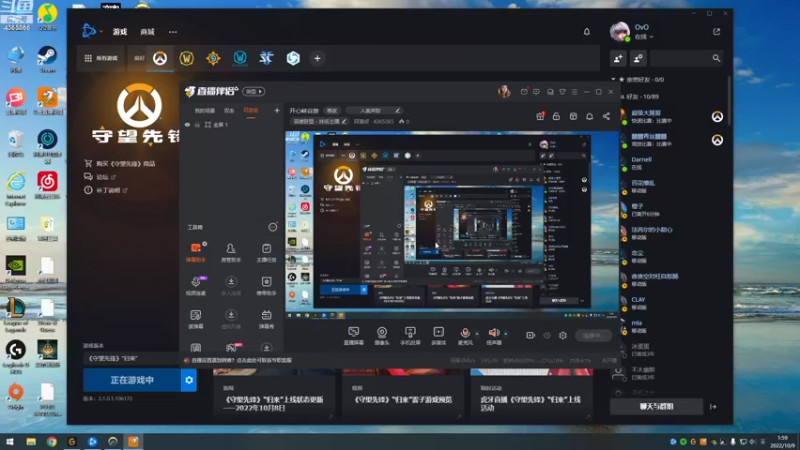Expand speaker options arrow
Image resolution: width=800 pixels, height=450 pixels.
506,334
